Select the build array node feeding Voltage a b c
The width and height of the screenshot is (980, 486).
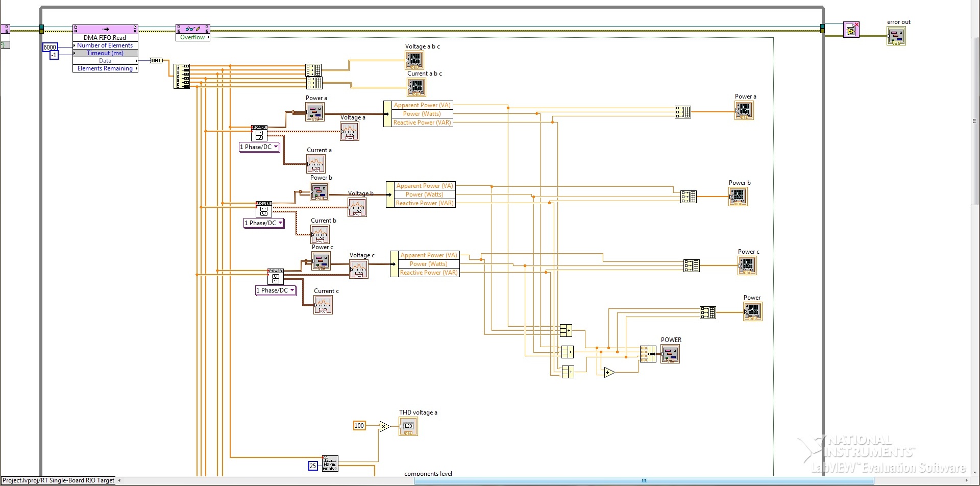[x=313, y=70]
